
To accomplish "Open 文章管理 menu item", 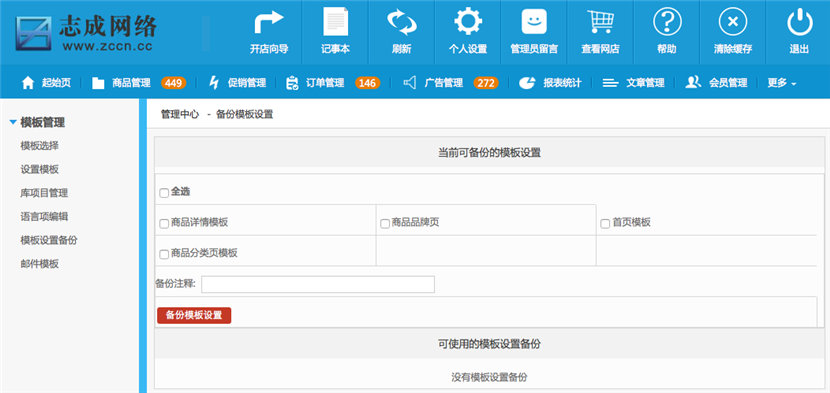I will coord(645,83).
